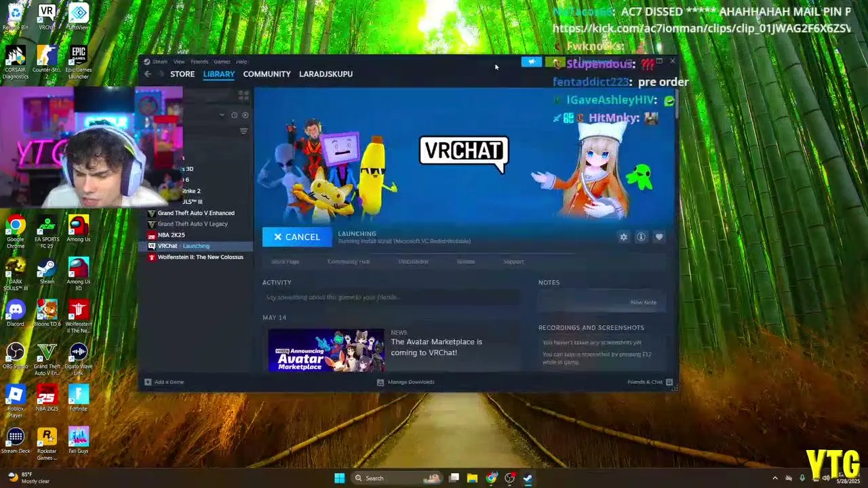Open VRChat Guides link
This screenshot has height=488, width=868.
pyautogui.click(x=466, y=262)
